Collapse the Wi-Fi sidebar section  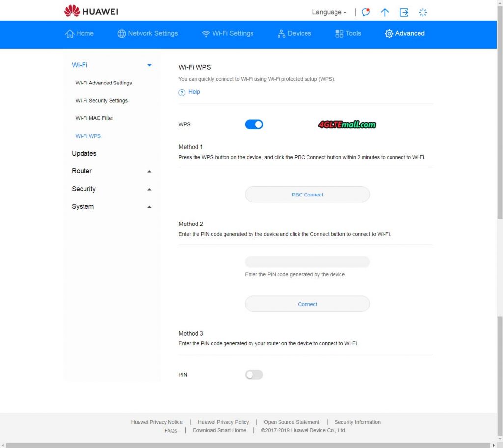pos(149,64)
